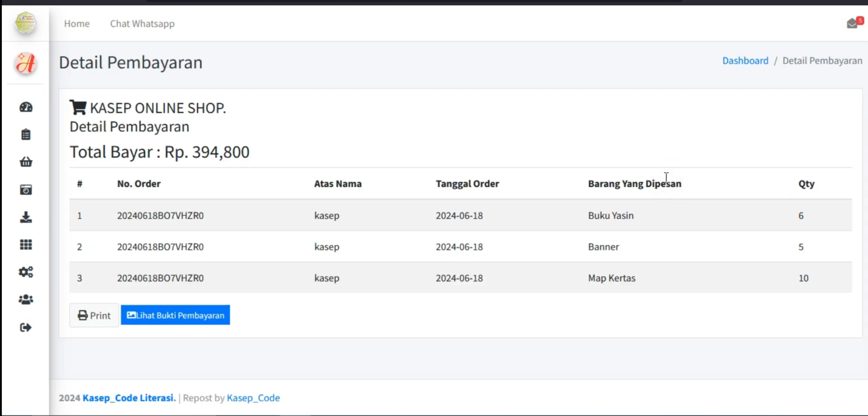Click quantity 10 in Map Kertas row
The image size is (868, 416).
[x=803, y=278]
